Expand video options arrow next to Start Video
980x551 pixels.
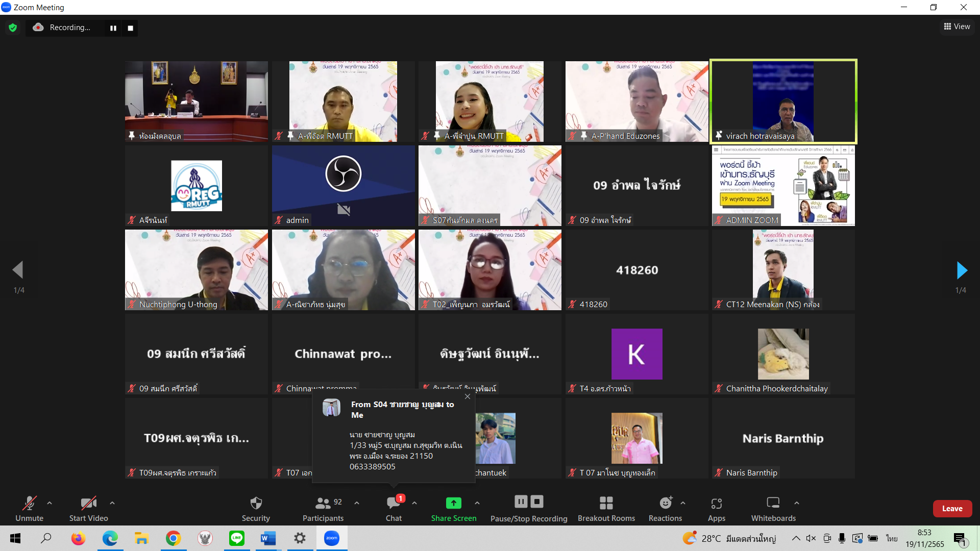112,503
